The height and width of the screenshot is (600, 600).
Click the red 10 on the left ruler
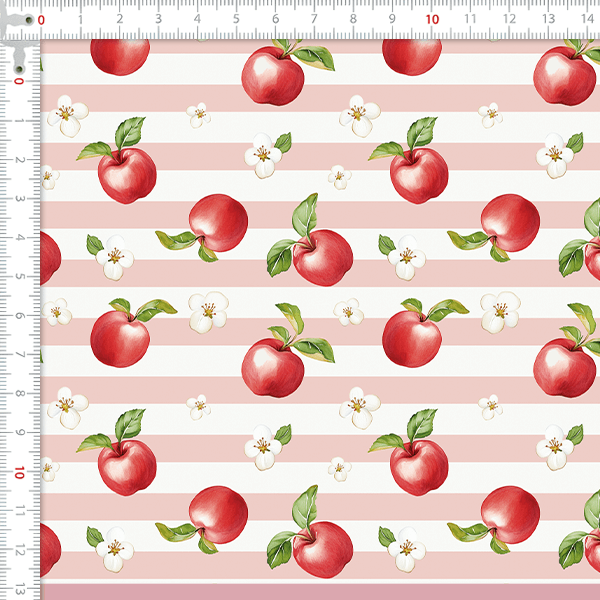[19, 470]
